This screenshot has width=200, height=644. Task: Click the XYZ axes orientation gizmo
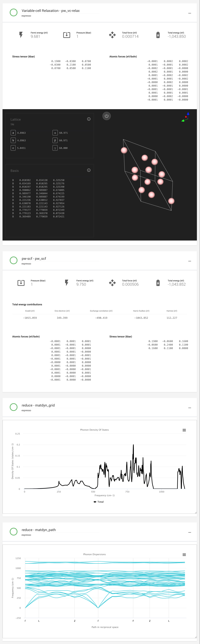point(185,117)
